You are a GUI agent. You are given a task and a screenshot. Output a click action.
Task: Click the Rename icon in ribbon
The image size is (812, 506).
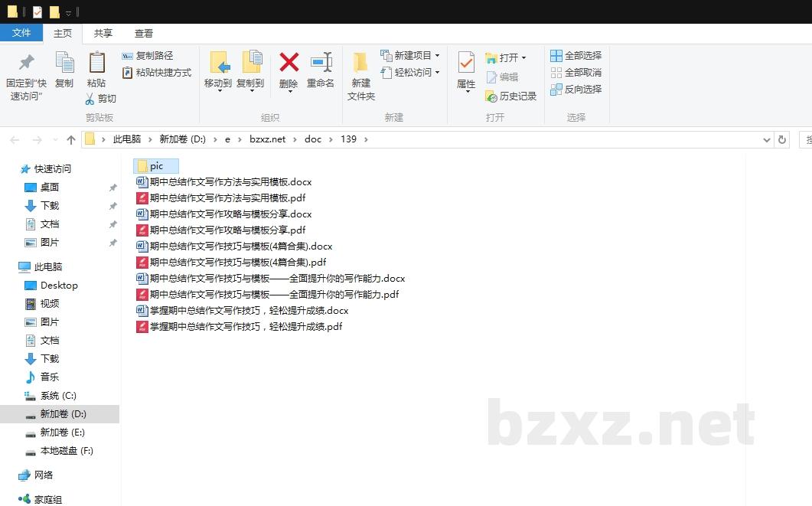pos(321,63)
